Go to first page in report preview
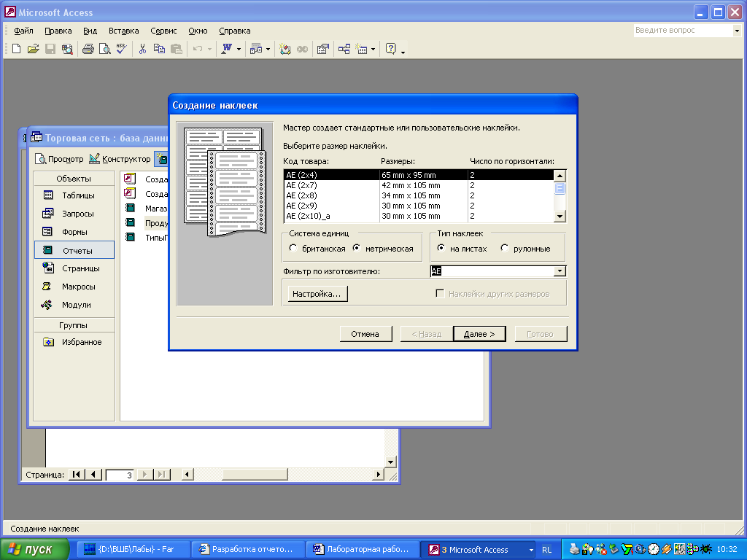This screenshot has width=747, height=560. (x=76, y=474)
